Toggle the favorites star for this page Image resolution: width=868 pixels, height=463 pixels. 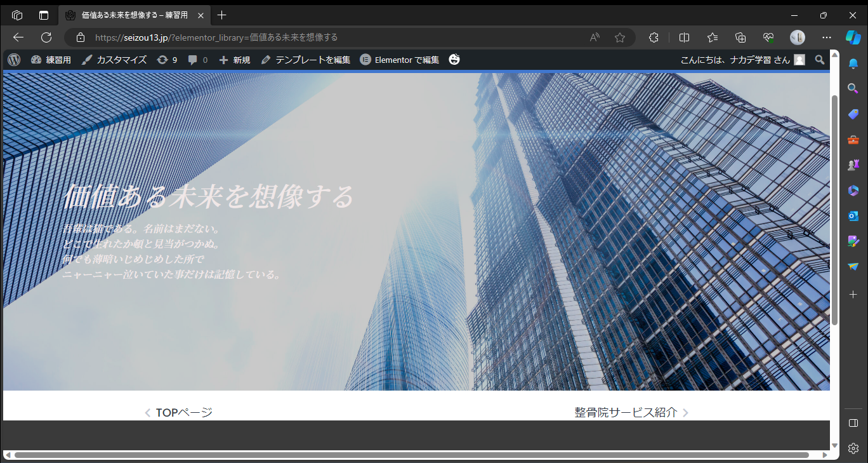tap(620, 37)
